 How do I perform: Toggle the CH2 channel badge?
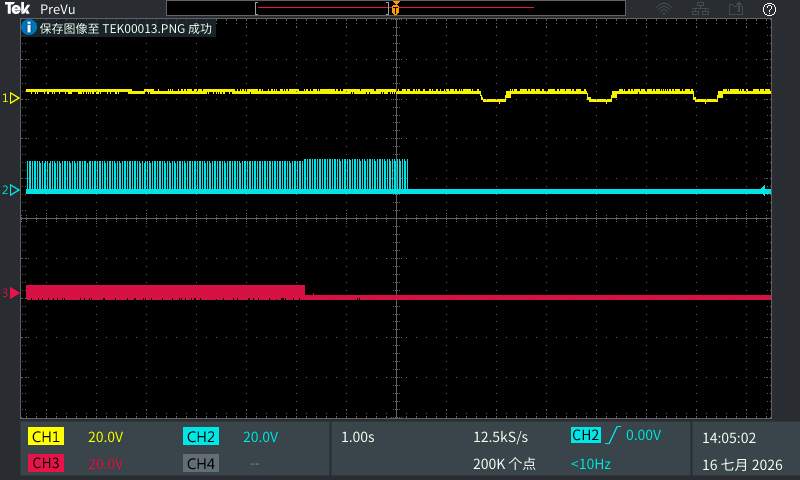click(201, 437)
